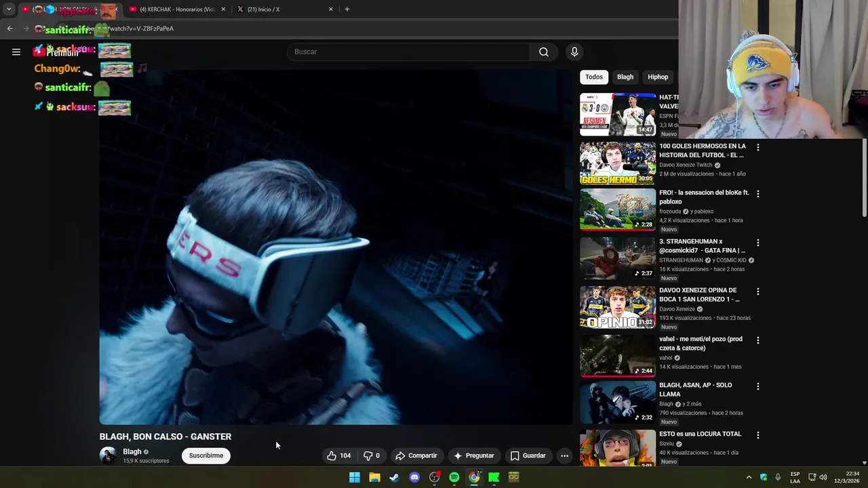Open options menu for vahel me meti/el pozo video
The width and height of the screenshot is (868, 488).
[x=758, y=340]
